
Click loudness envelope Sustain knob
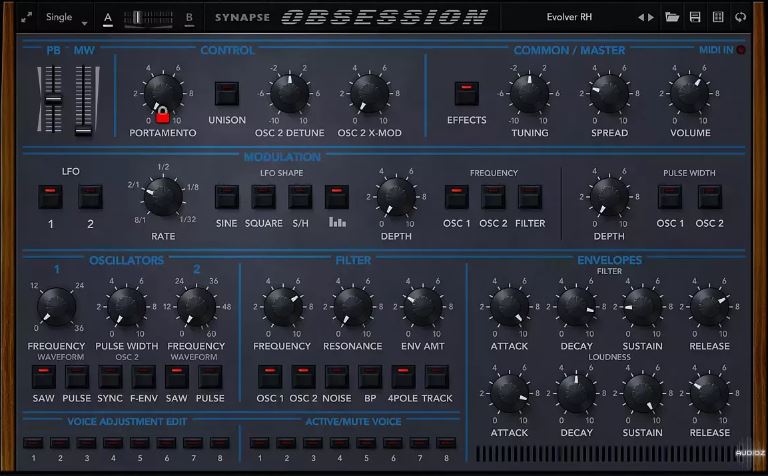(x=643, y=393)
